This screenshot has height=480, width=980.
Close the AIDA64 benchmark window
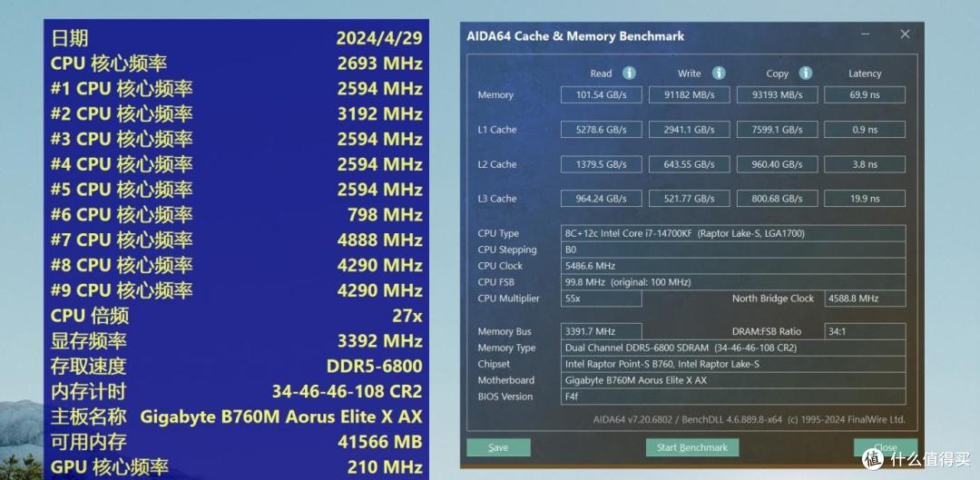[905, 34]
